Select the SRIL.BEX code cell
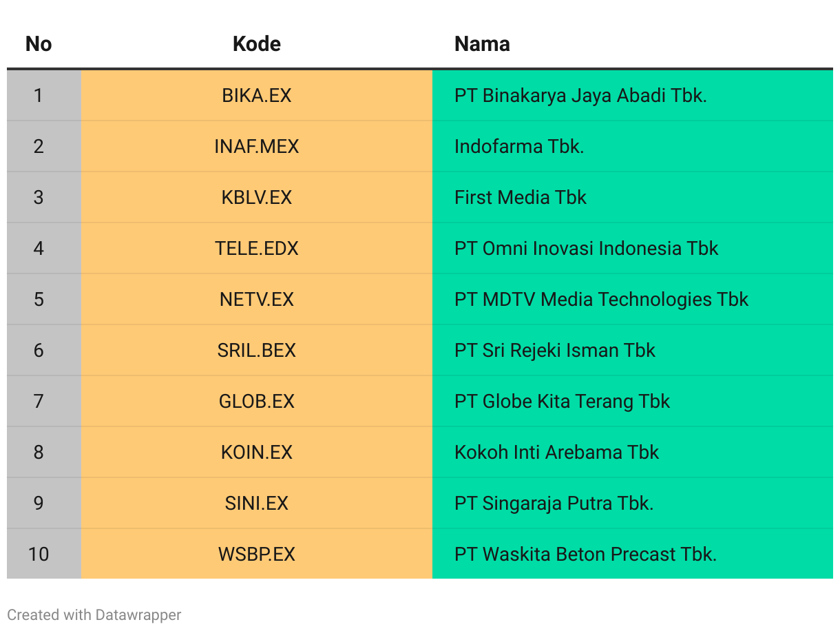The image size is (840, 631). [x=257, y=350]
